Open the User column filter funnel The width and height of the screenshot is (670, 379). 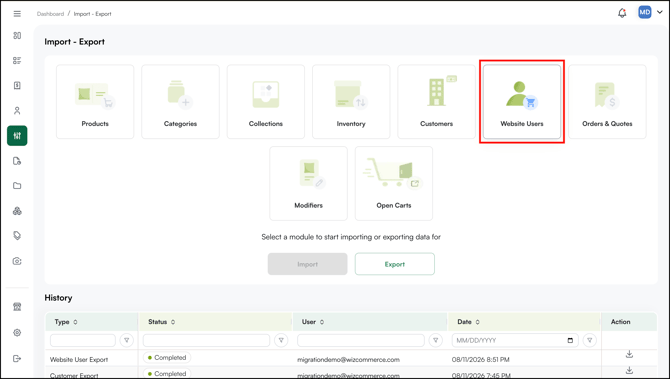(435, 340)
